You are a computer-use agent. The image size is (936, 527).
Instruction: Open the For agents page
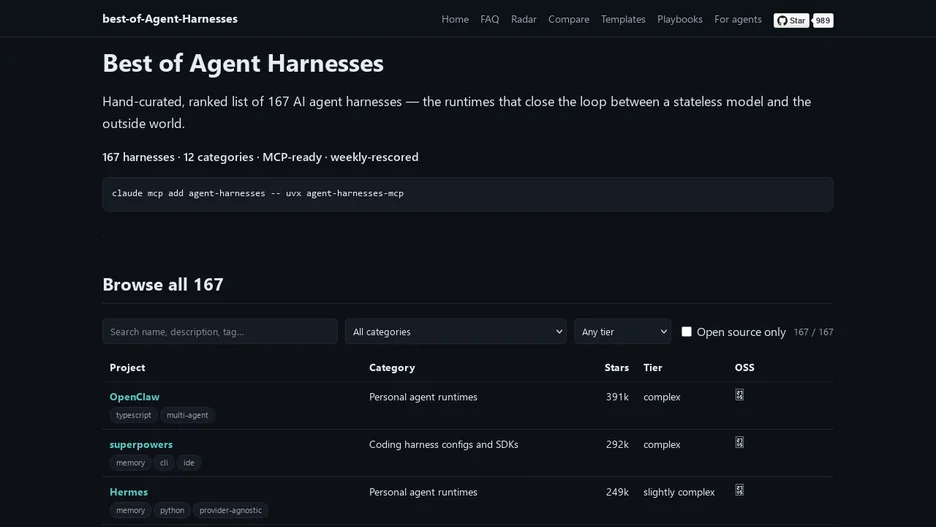click(x=738, y=19)
